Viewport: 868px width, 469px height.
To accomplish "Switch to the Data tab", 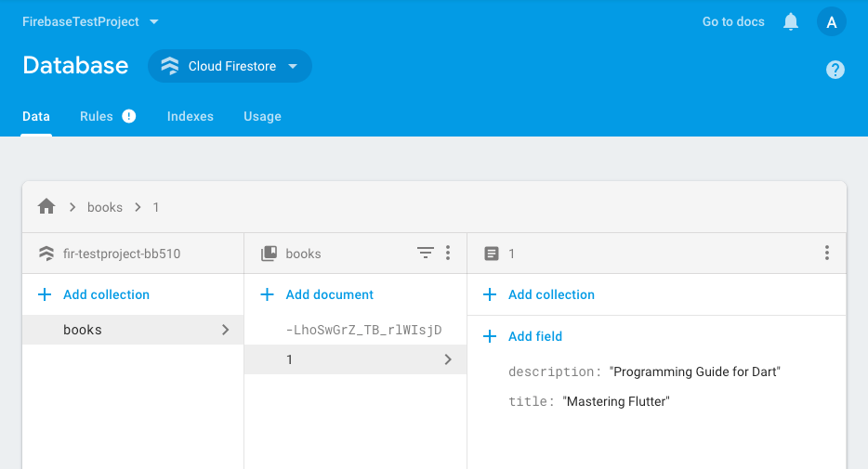I will pos(36,116).
